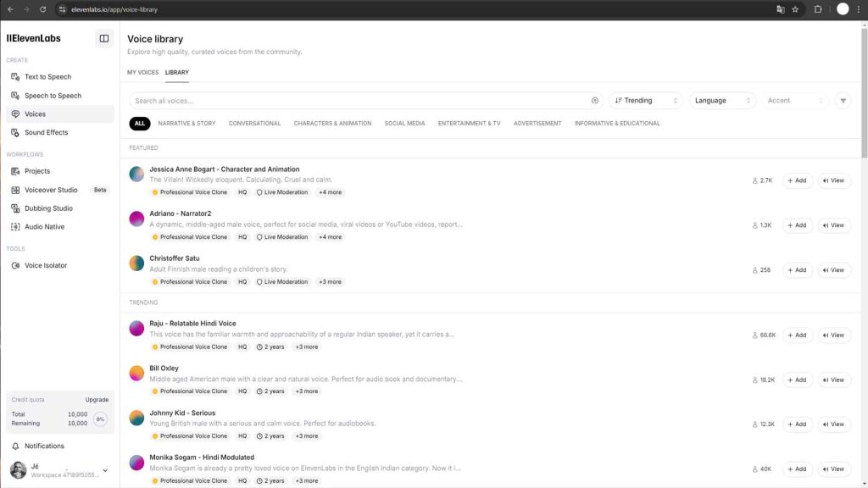View Jessica Anne Bogart voice

click(x=834, y=180)
